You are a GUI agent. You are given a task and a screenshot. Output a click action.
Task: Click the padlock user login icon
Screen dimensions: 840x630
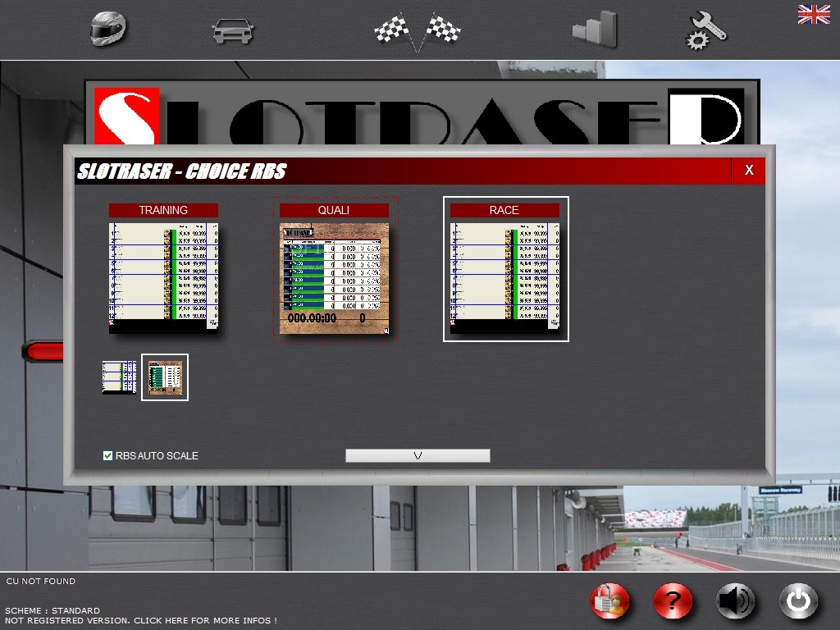609,600
